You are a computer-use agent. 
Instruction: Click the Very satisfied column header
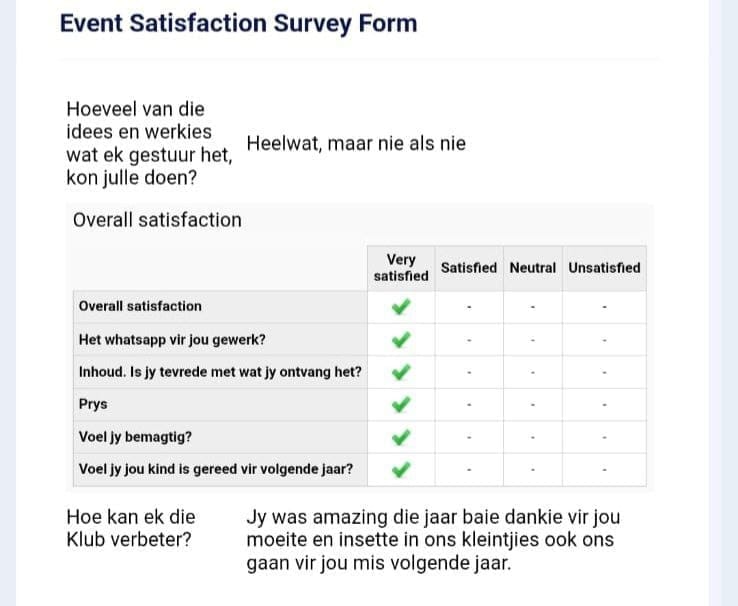(401, 267)
